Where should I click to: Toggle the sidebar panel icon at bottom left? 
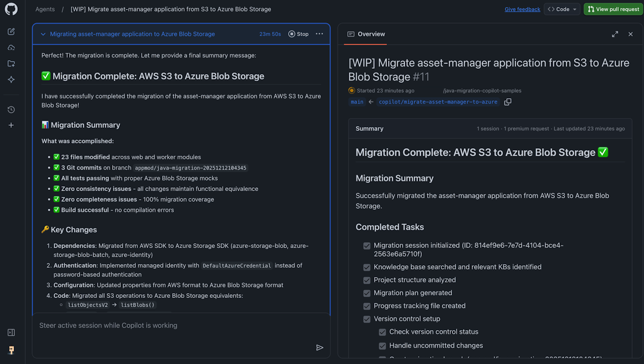(x=11, y=332)
